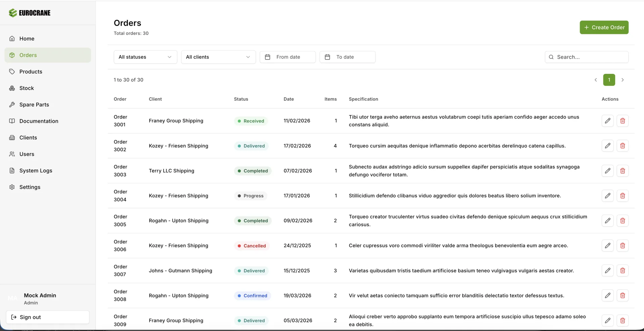Expand the All statuses dropdown
This screenshot has width=644, height=331.
[x=145, y=57]
